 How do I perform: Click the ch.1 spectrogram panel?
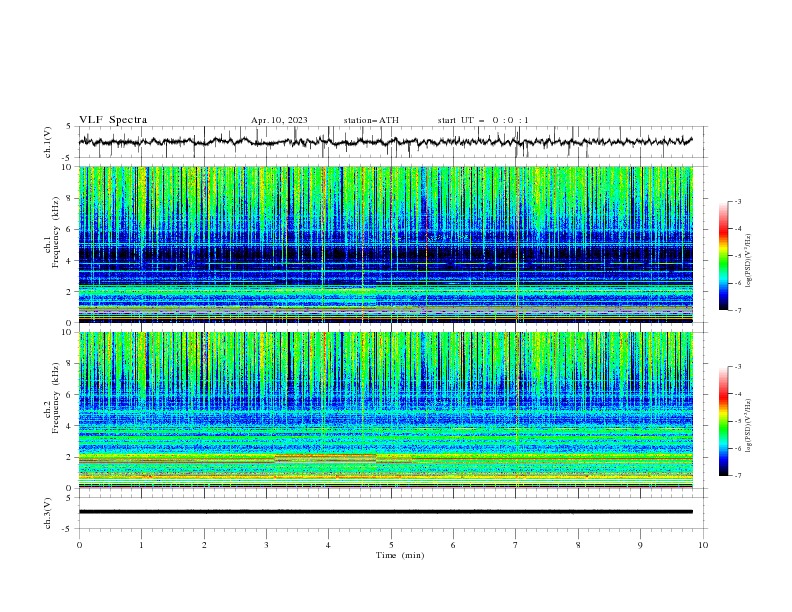[385, 244]
